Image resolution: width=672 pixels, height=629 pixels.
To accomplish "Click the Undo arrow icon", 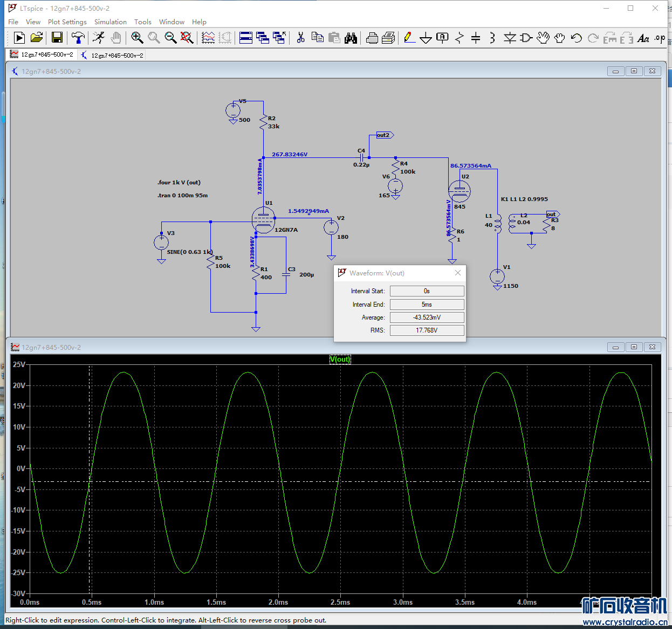I will click(576, 38).
